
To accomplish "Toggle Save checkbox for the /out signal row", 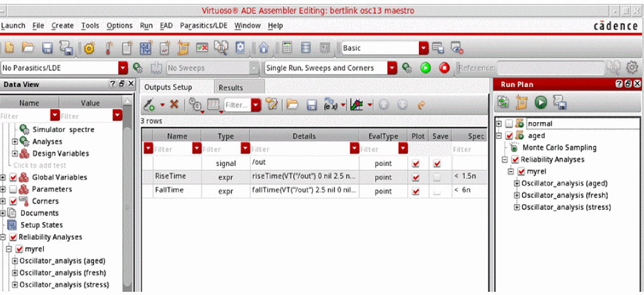I will [437, 164].
